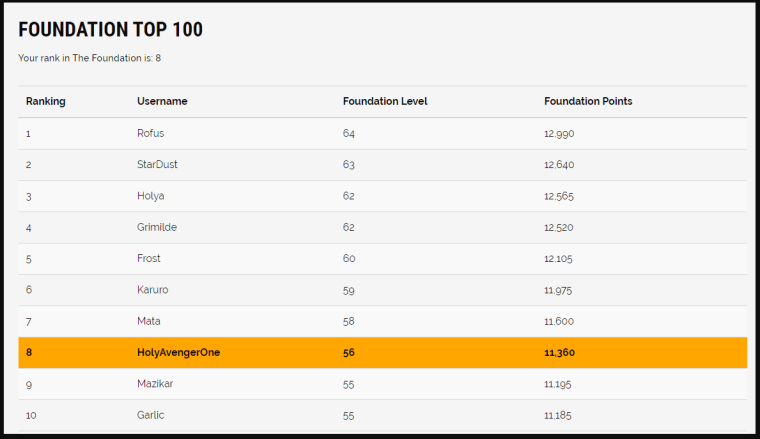
Task: Open the Mazikar username entry
Action: pos(155,384)
